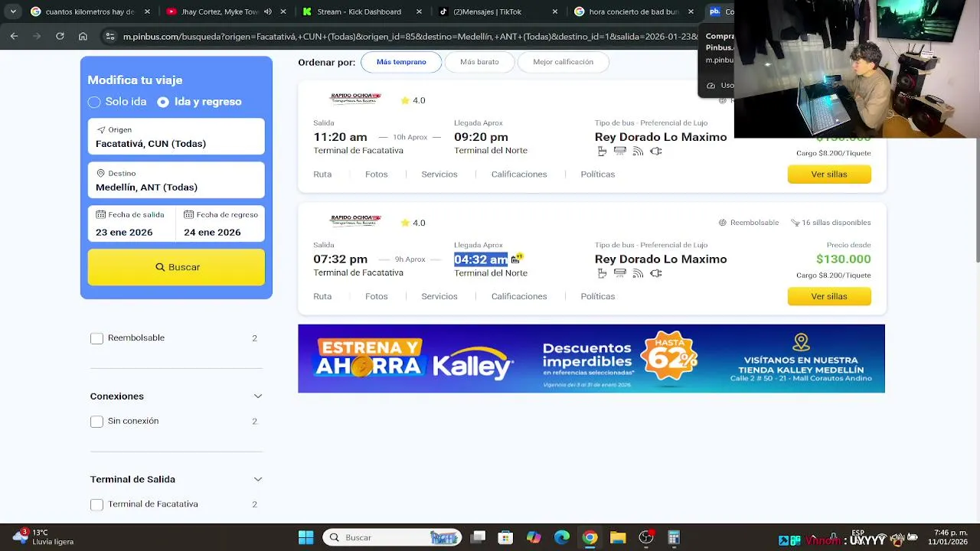Click the toilet amenity icon on the 11:20 am trip
Viewport: 980px width, 551px height.
tap(602, 152)
